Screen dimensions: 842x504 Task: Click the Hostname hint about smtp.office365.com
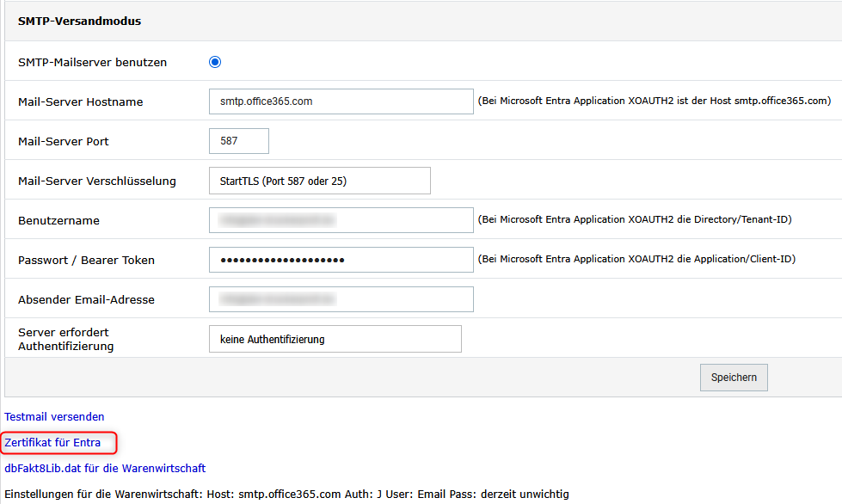(x=655, y=101)
